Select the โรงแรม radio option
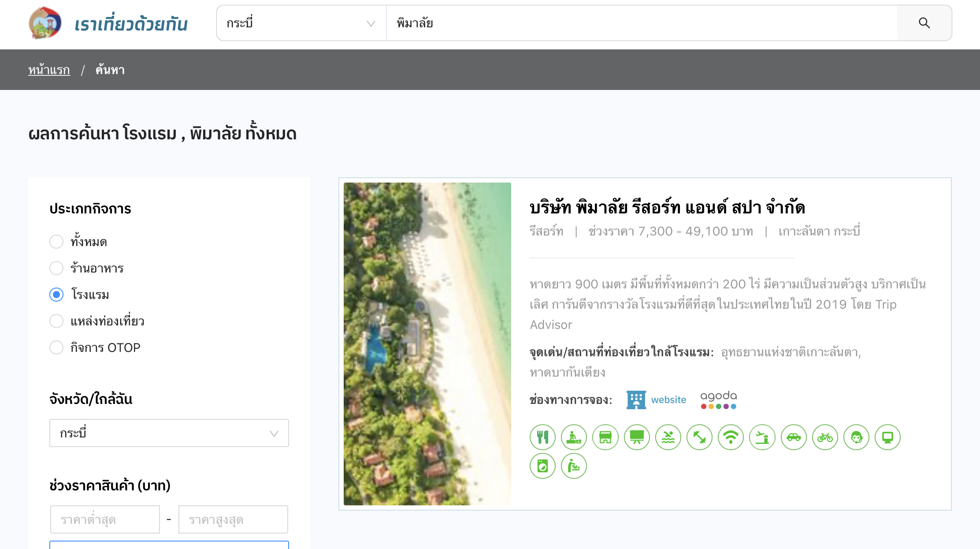This screenshot has height=549, width=980. (x=56, y=295)
